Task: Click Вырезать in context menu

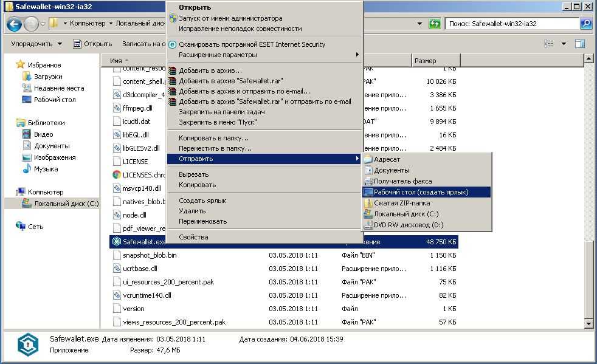Action: pos(264,174)
